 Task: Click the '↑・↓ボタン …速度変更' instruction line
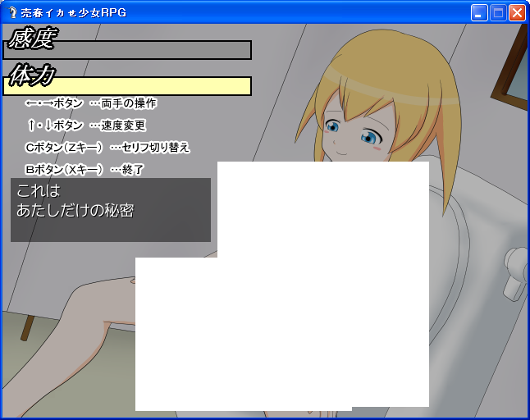87,126
